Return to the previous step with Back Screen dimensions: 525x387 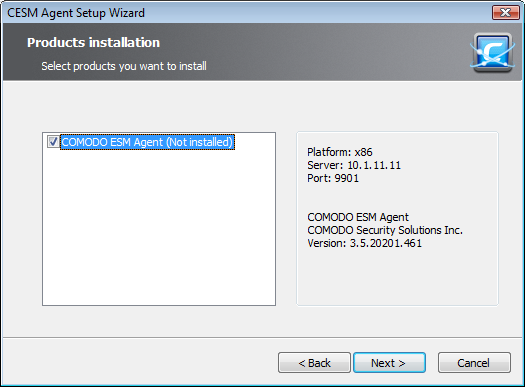(314, 363)
